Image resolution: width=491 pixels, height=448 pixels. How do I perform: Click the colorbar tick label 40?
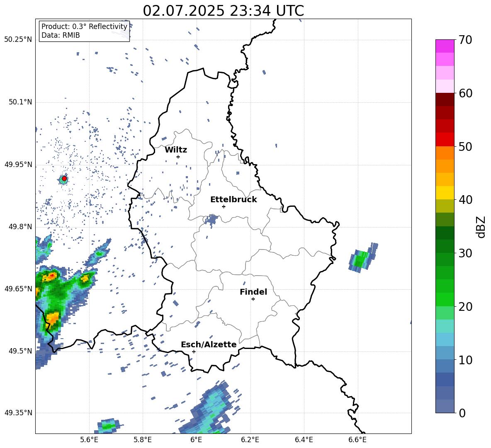(465, 200)
